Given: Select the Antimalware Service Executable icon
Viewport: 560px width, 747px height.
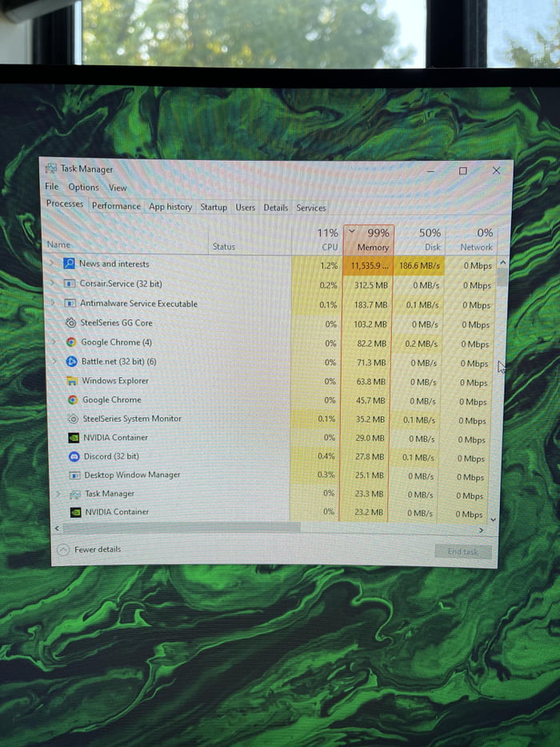Looking at the screenshot, I should 70,303.
